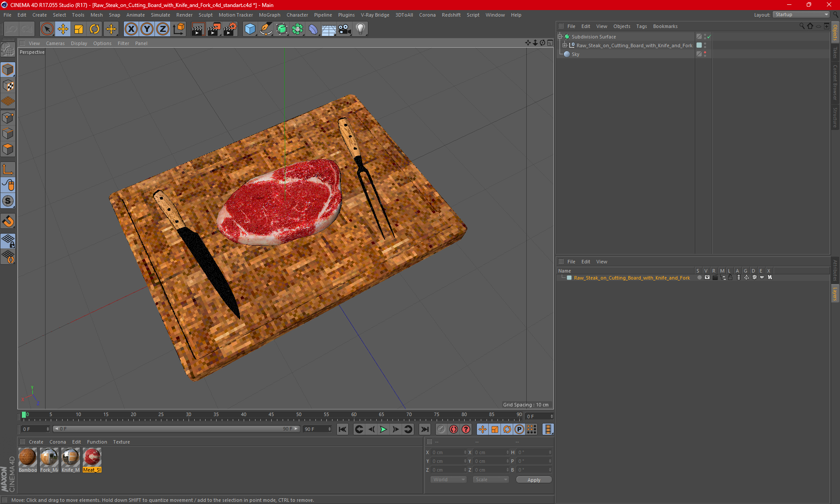Open the World coordinate dropdown
This screenshot has width=840, height=504.
tap(448, 479)
